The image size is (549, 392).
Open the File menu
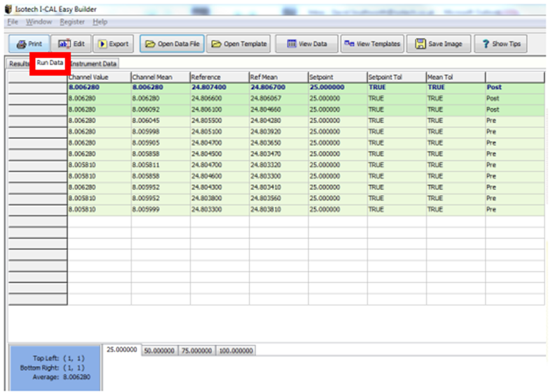pos(13,21)
